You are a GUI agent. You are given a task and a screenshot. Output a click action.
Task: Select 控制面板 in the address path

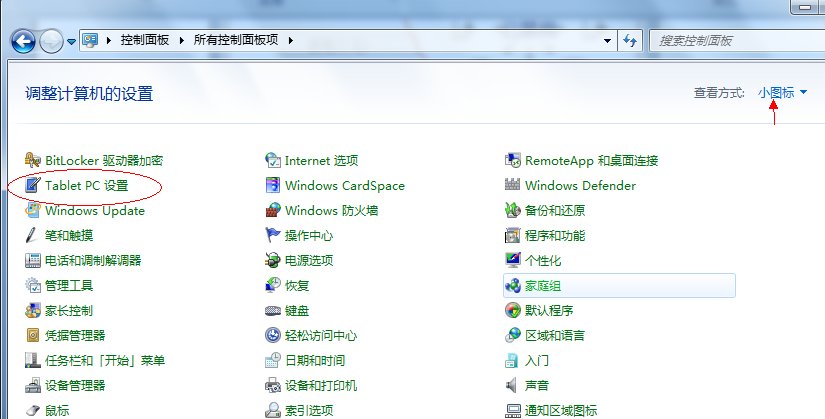145,40
